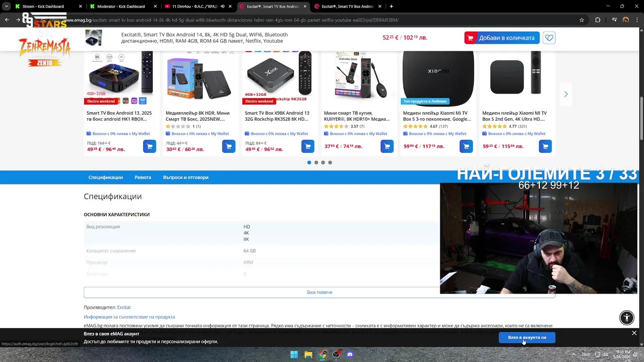Open the Excitat product thumbnail in sticky header
The height and width of the screenshot is (362, 644).
[x=94, y=38]
